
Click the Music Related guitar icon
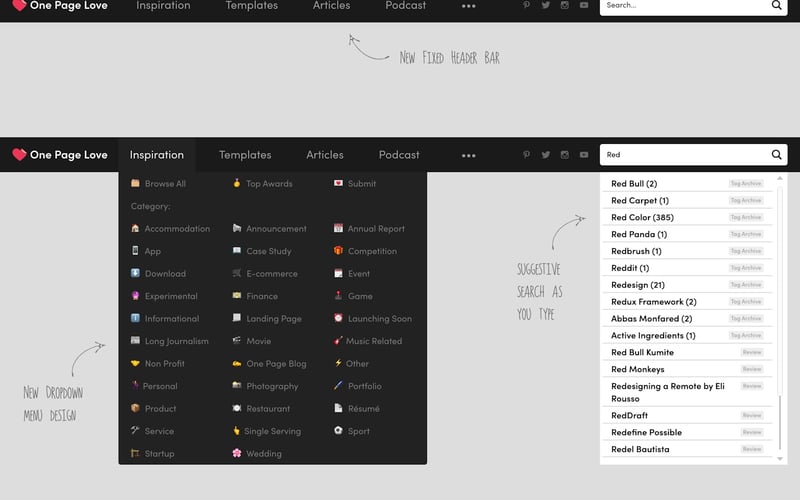coord(338,340)
